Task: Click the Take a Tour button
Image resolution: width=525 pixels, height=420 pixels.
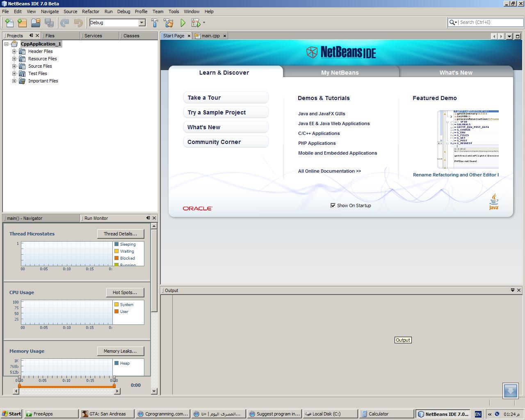Action: coord(226,98)
